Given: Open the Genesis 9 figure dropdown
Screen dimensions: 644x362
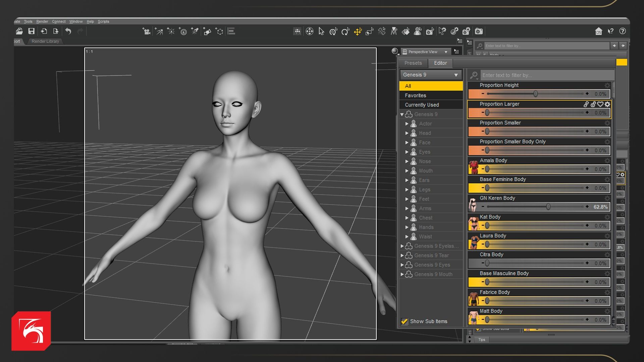Looking at the screenshot, I should [x=431, y=75].
